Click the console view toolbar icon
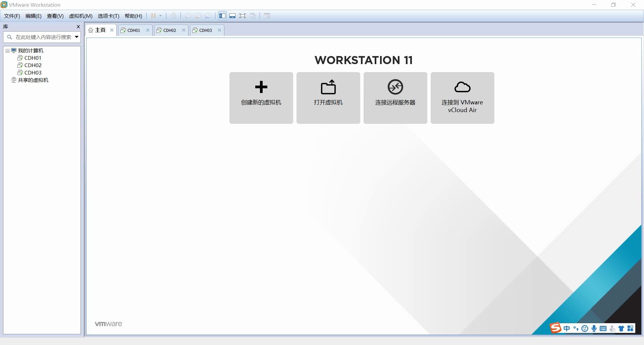The height and width of the screenshot is (345, 644). pos(267,16)
